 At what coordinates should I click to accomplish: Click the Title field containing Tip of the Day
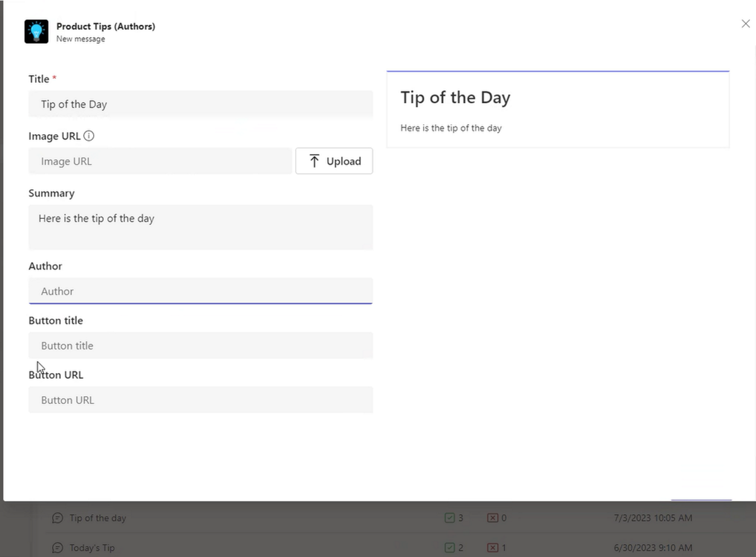(200, 104)
